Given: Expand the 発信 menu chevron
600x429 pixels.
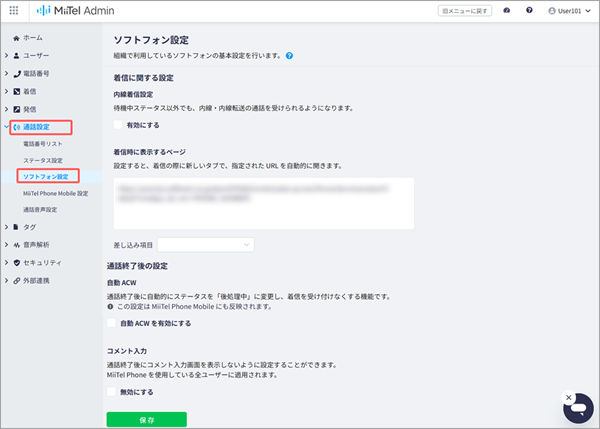Looking at the screenshot, I should point(7,109).
